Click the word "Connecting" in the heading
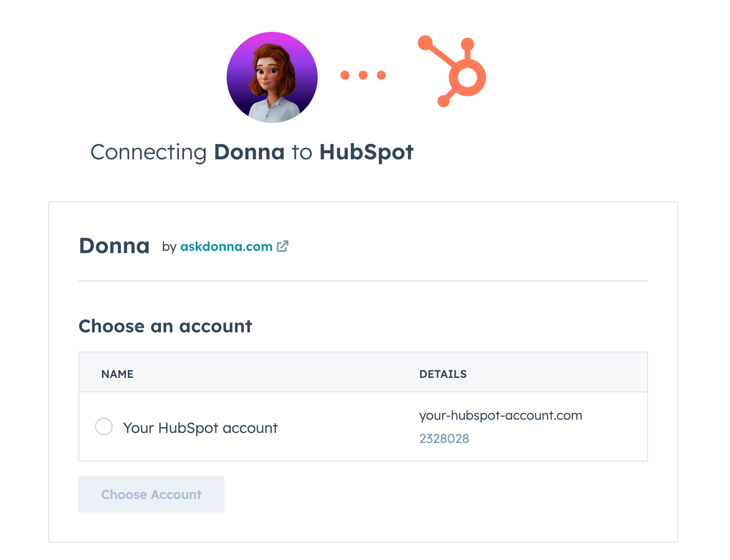This screenshot has height=560, width=730. point(149,152)
